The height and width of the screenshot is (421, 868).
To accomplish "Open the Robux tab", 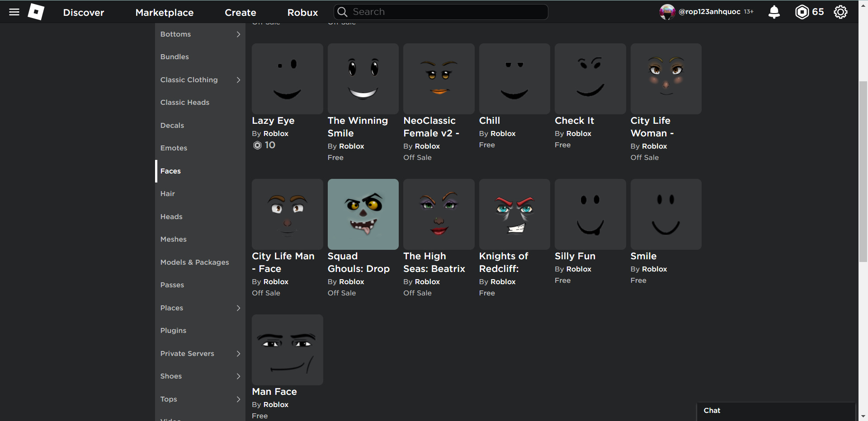I will coord(303,13).
